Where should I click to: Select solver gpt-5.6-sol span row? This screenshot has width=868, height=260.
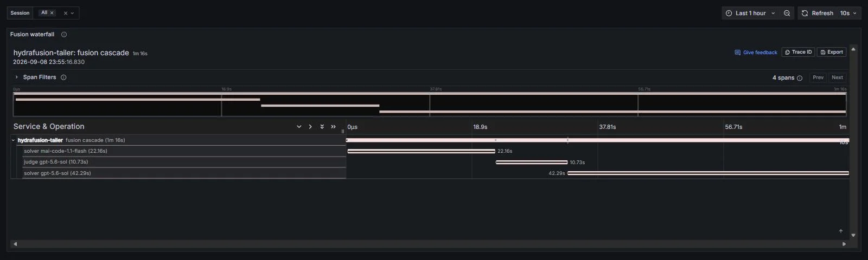(184, 173)
